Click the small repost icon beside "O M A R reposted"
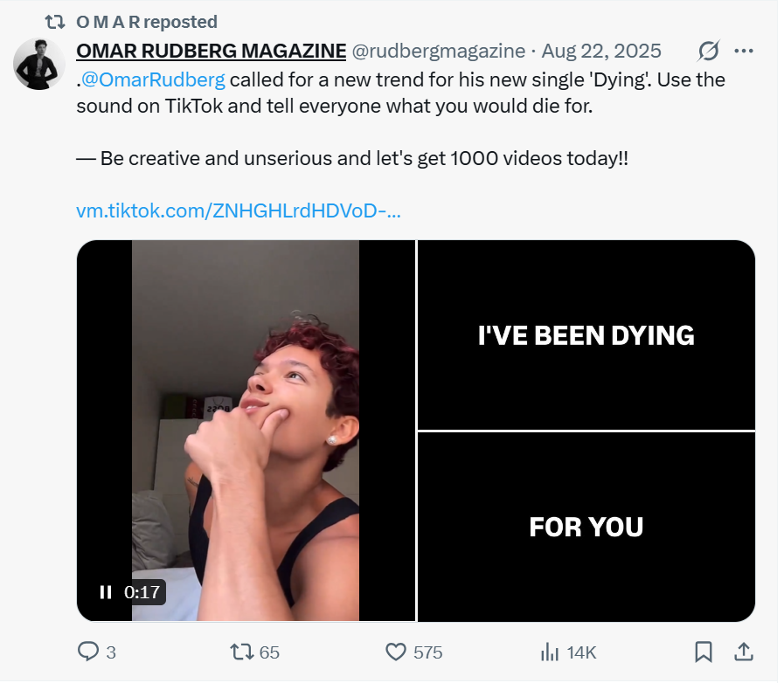The width and height of the screenshot is (784, 683). click(x=55, y=22)
